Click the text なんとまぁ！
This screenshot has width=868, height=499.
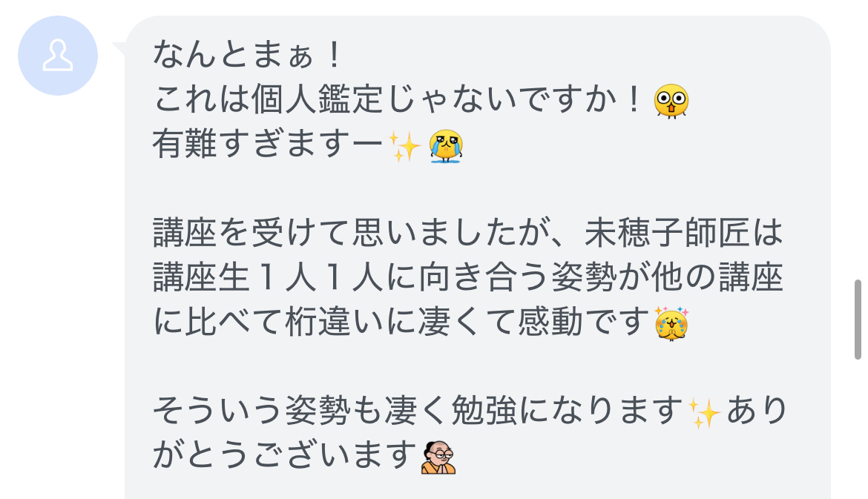coord(250,56)
